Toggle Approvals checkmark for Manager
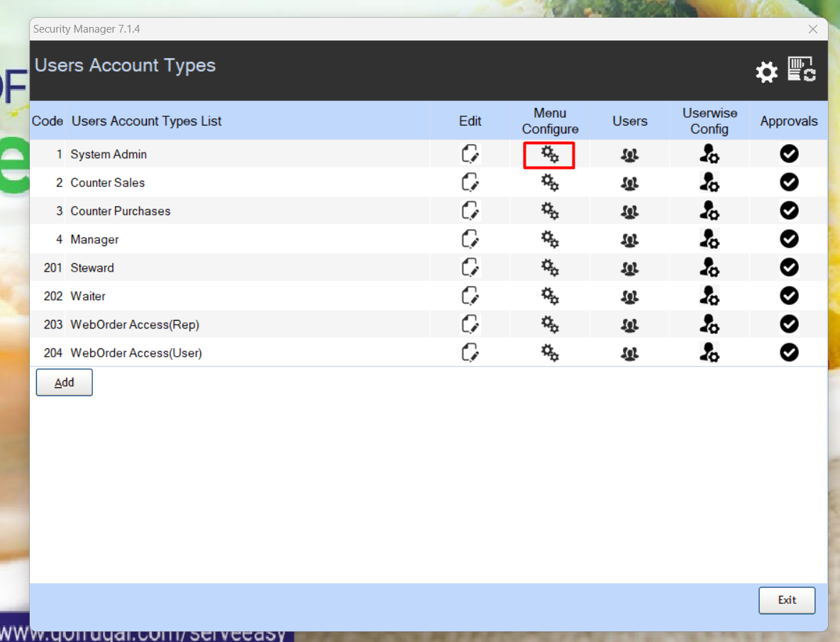 [x=789, y=239]
